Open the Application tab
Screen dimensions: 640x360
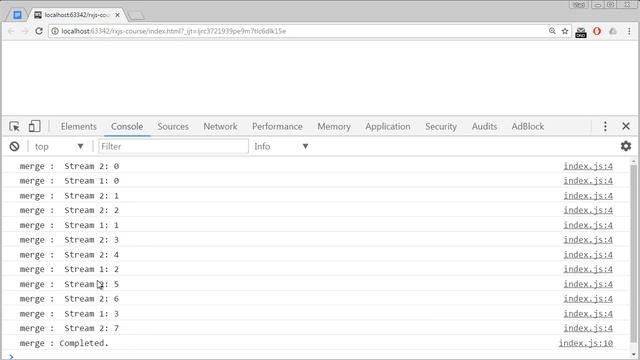388,127
